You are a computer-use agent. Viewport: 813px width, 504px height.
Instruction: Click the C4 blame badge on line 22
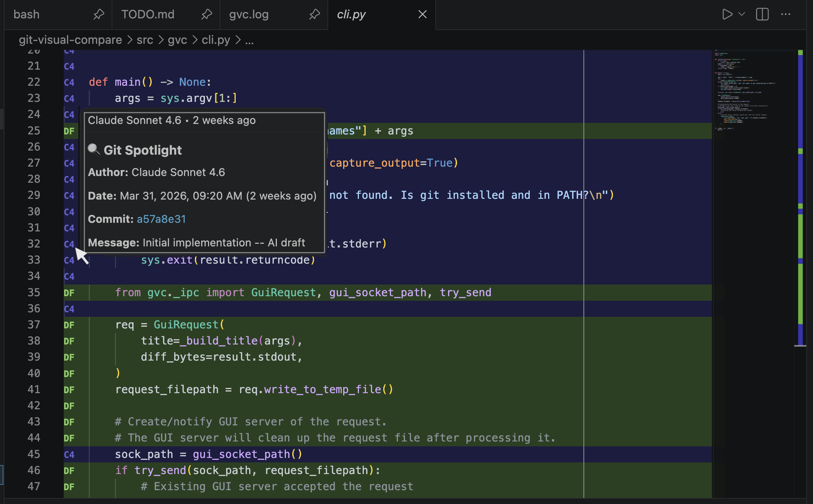69,82
